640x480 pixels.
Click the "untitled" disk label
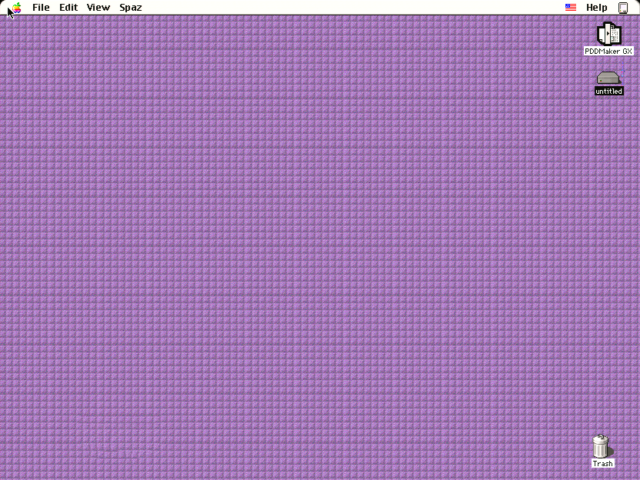coord(609,91)
